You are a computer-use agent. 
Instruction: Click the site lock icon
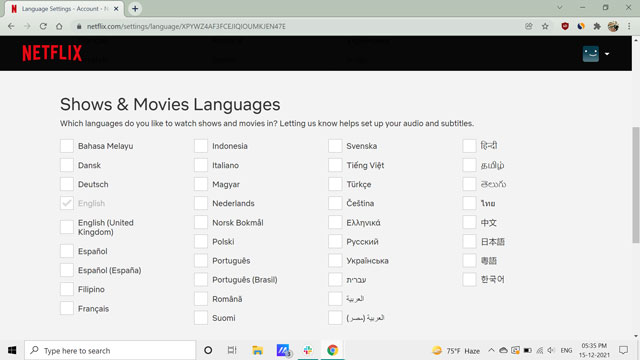pos(79,26)
